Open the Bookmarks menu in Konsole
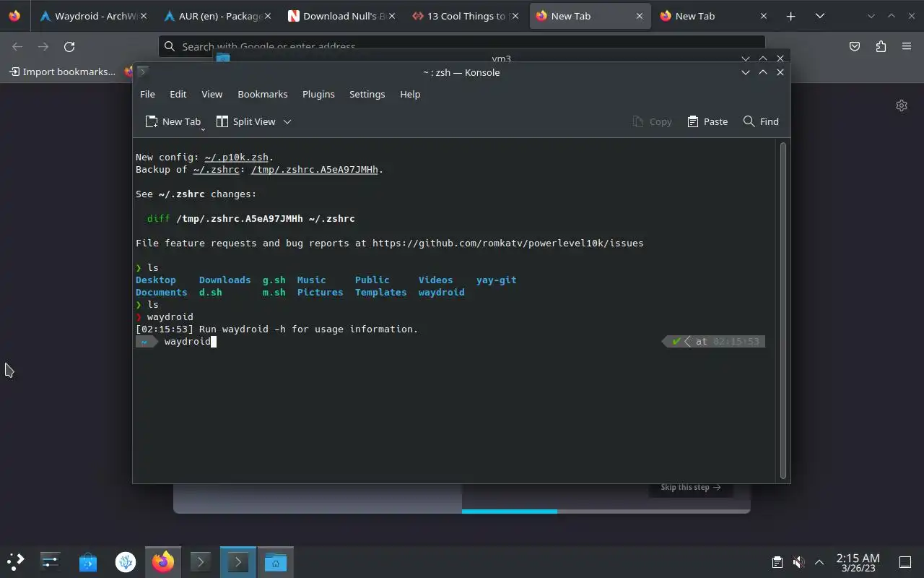This screenshot has height=578, width=924. [263, 94]
